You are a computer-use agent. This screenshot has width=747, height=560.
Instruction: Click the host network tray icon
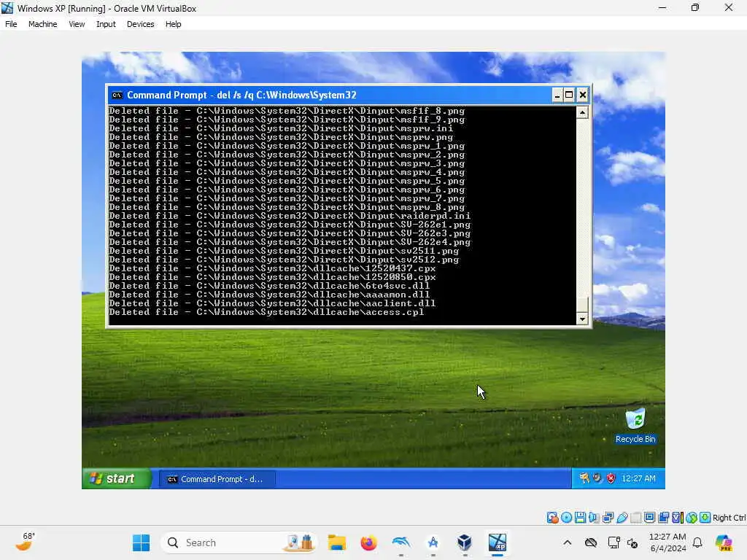[614, 542]
